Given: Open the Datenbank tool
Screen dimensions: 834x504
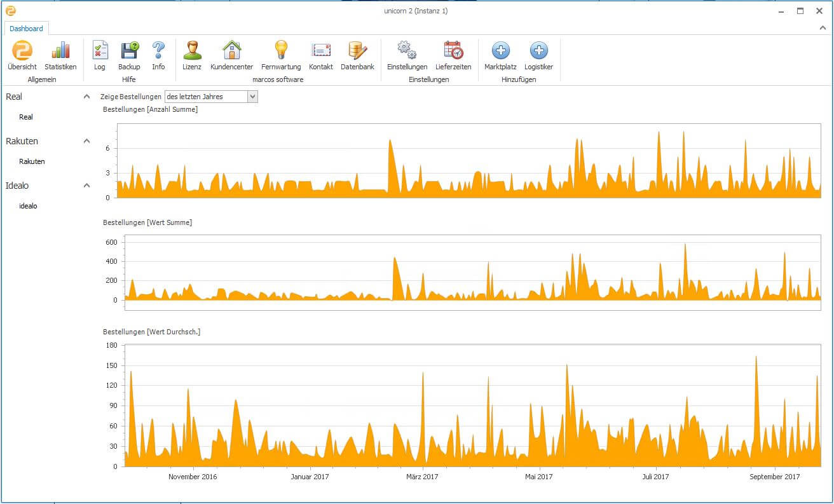Looking at the screenshot, I should pos(357,54).
